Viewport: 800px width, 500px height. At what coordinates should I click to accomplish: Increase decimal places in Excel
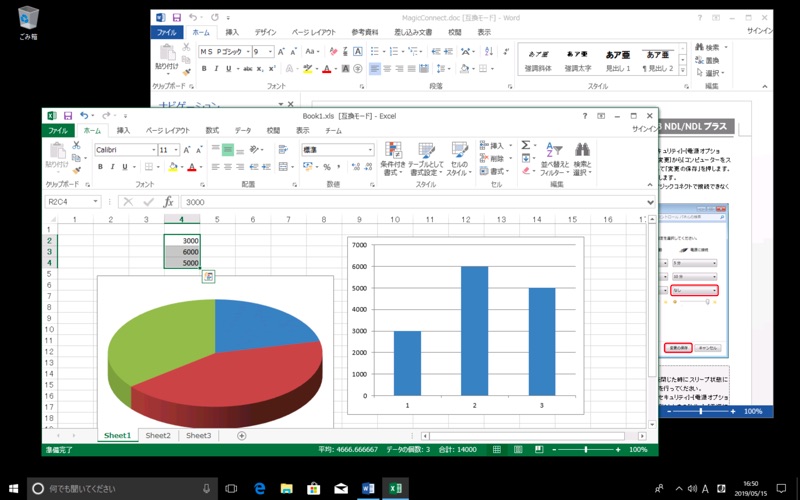click(356, 167)
